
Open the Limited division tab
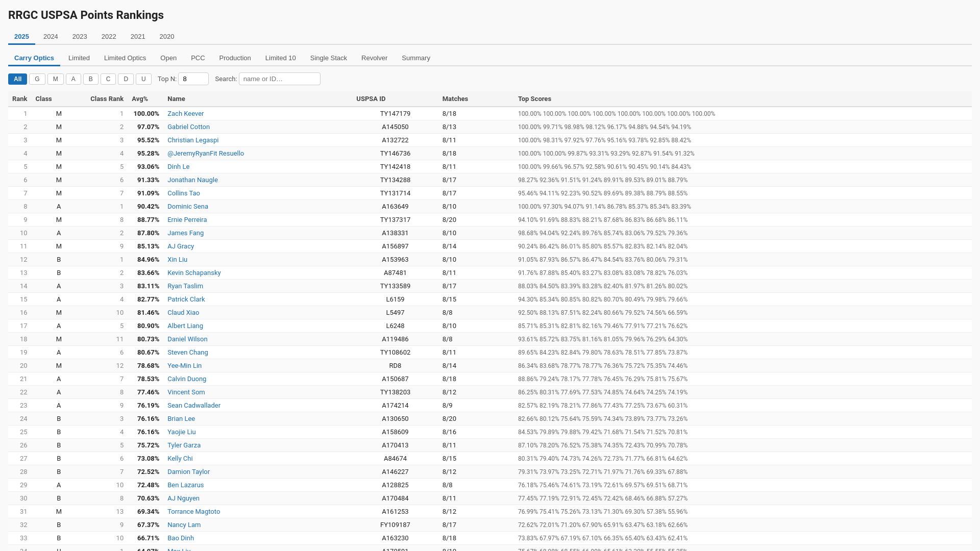click(79, 58)
